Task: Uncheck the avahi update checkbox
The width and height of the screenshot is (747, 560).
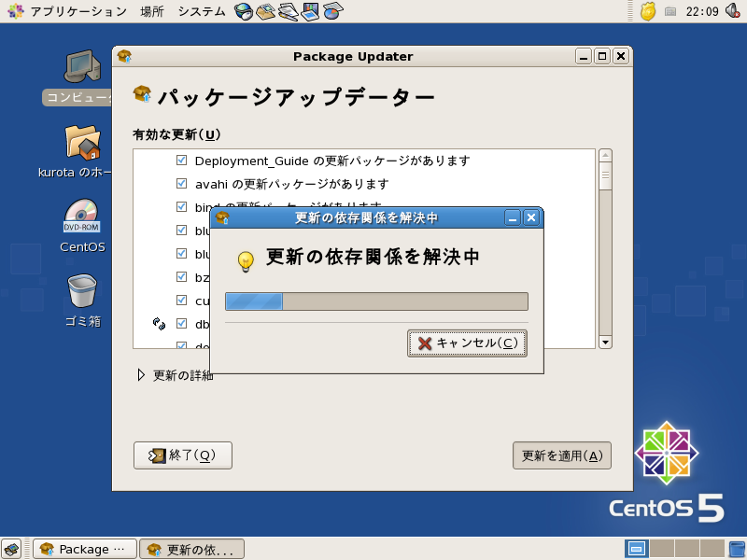Action: point(181,183)
